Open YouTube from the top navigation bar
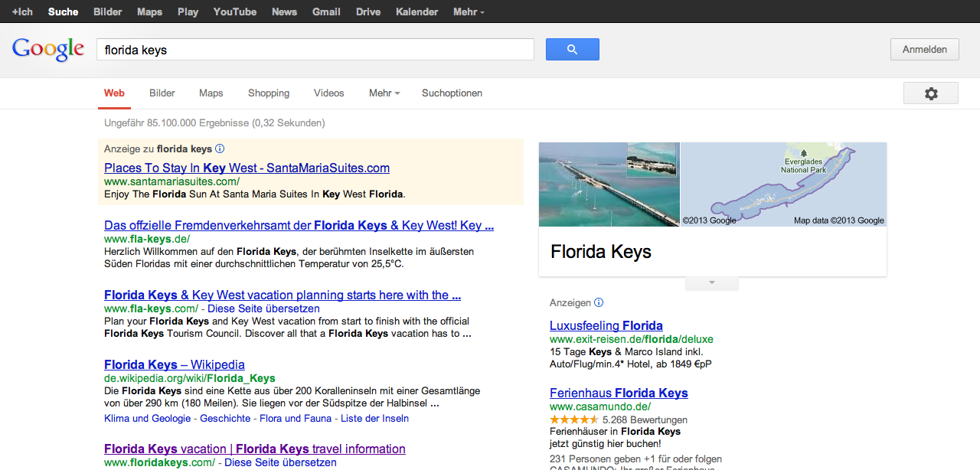Viewport: 980px width, 470px height. 234,12
